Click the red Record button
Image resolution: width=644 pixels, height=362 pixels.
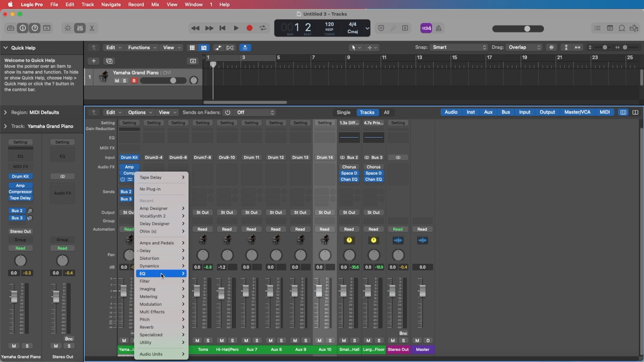250,28
